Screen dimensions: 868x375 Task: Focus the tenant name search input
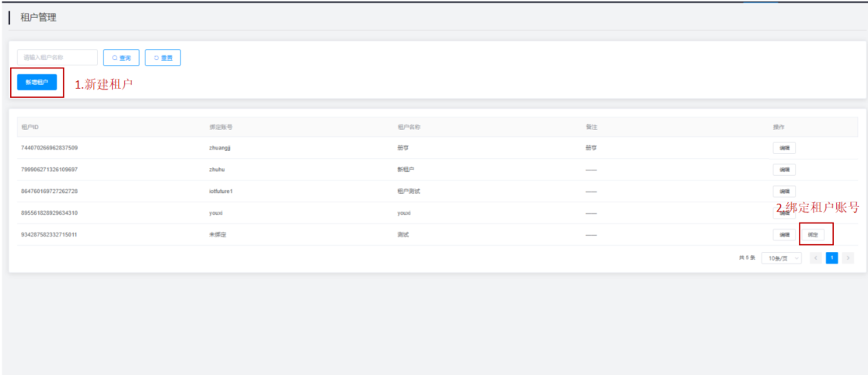pos(58,58)
